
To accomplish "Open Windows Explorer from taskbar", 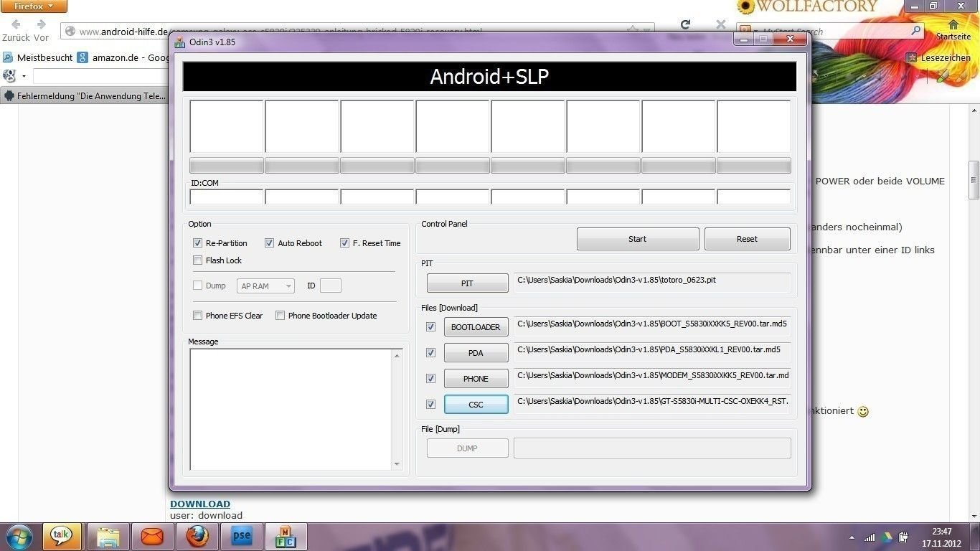I will (x=108, y=536).
